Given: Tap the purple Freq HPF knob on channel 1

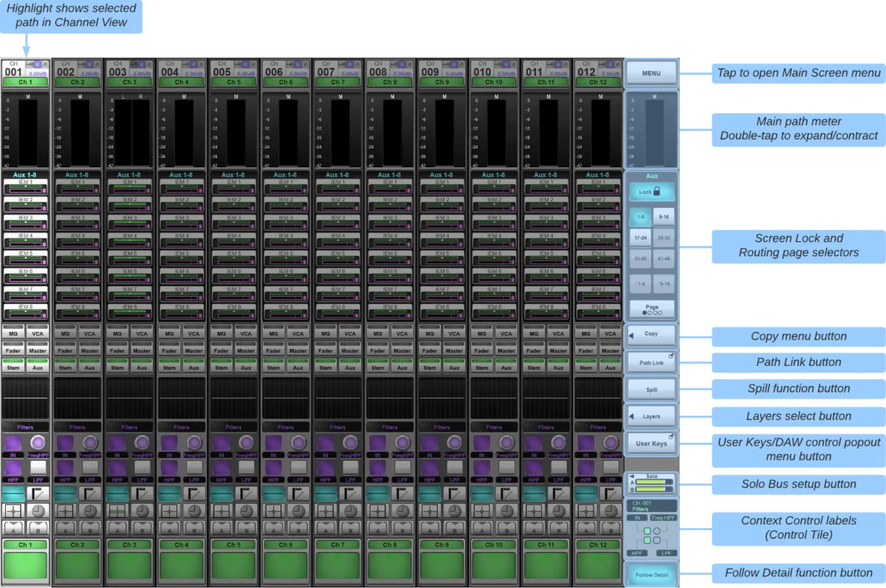Looking at the screenshot, I should 39,443.
